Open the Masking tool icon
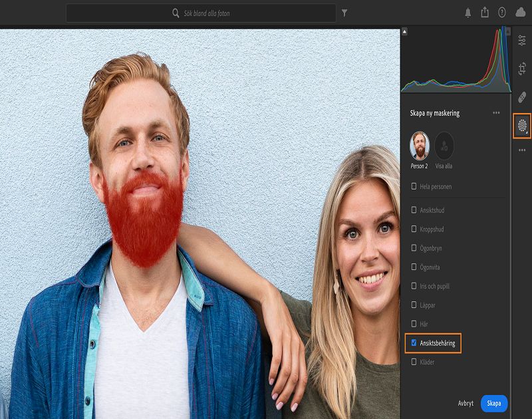The width and height of the screenshot is (532, 419). tap(522, 126)
